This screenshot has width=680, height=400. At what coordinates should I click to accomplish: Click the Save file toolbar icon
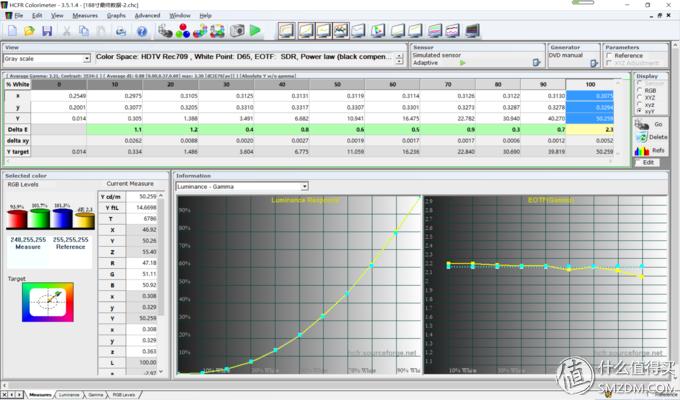coord(47,31)
